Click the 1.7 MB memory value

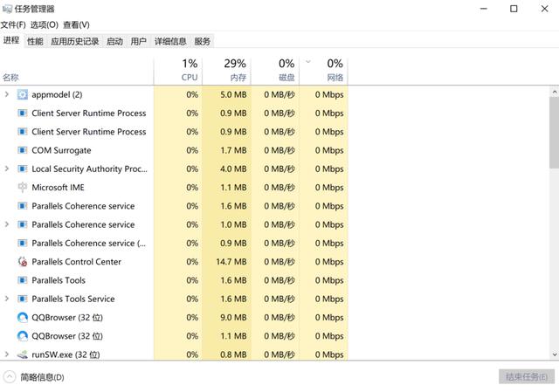click(x=233, y=150)
